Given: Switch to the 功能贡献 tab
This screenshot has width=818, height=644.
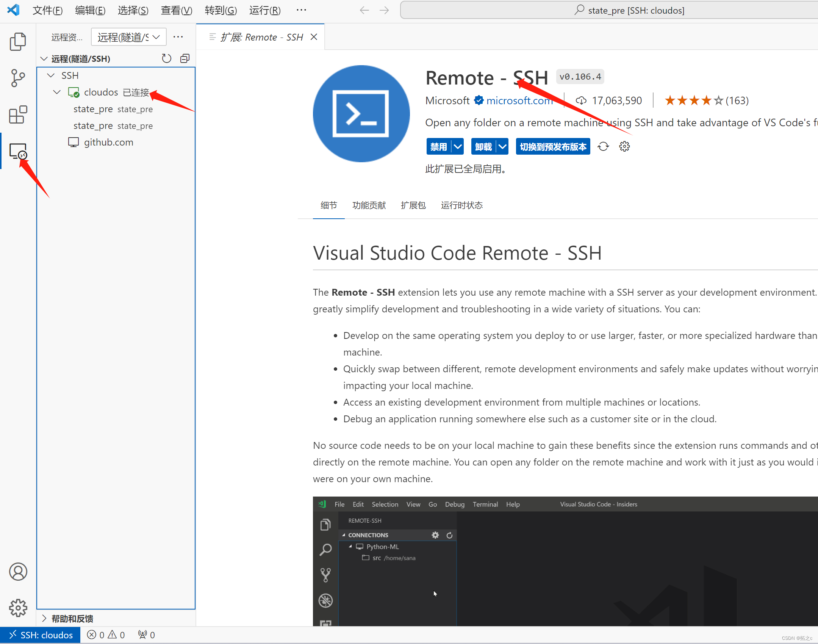Looking at the screenshot, I should [369, 205].
